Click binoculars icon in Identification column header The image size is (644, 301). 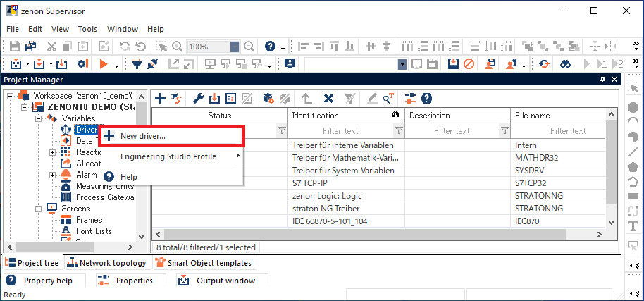tap(396, 115)
